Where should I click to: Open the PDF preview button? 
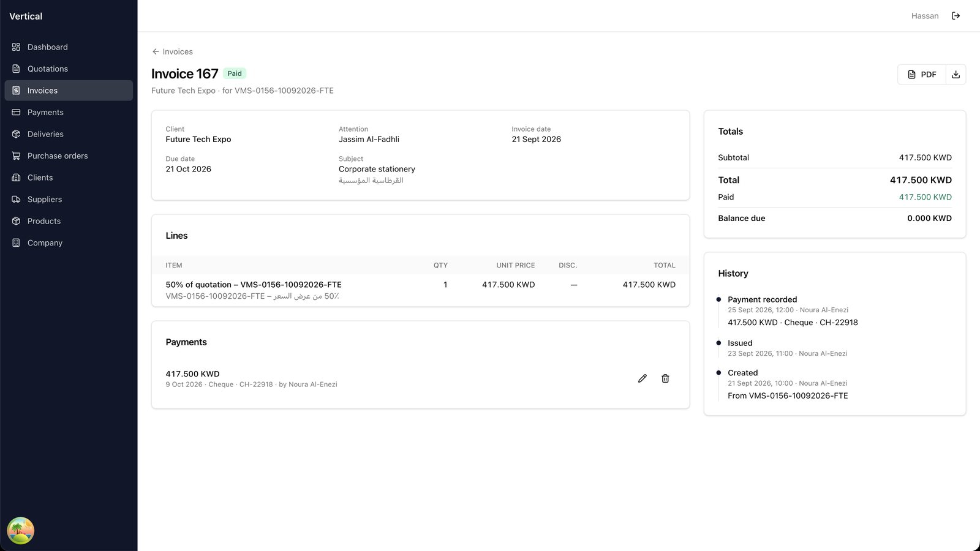pyautogui.click(x=922, y=75)
